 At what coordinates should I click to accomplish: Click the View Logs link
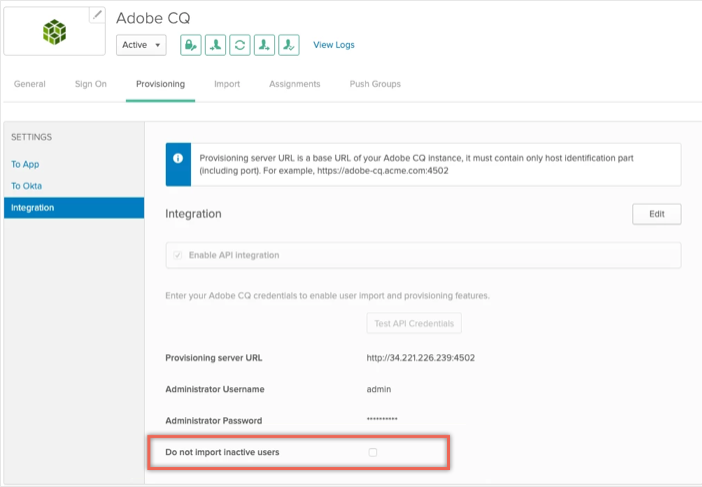(334, 45)
